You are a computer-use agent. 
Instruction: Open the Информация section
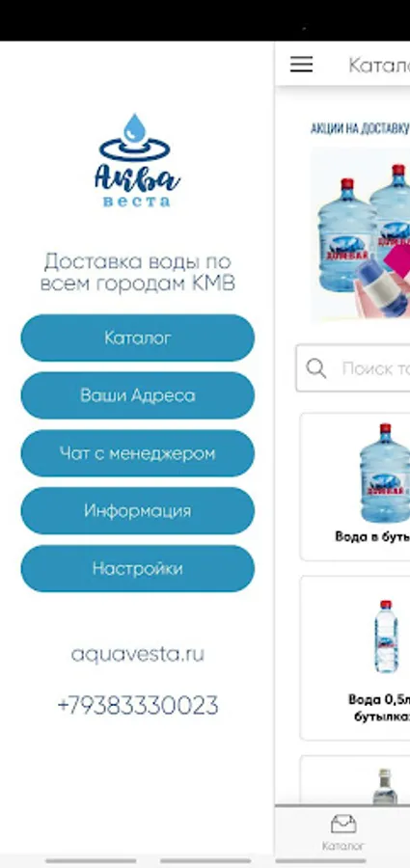pyautogui.click(x=137, y=510)
